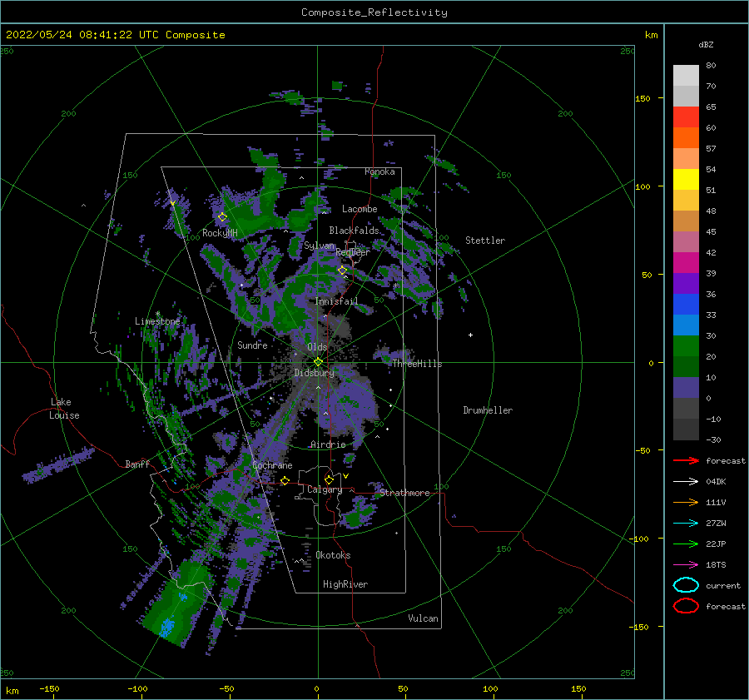Click the blue 30+ dBZ storm cell core
The image size is (749, 700).
166,627
